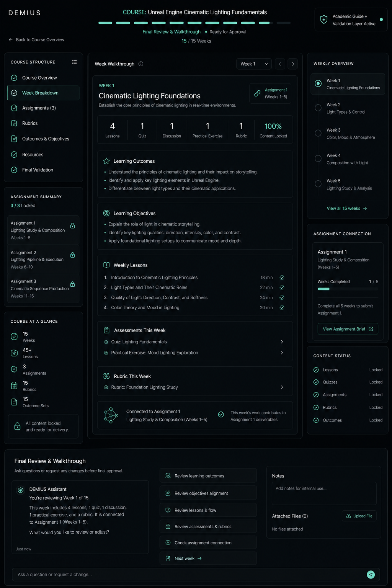Click Back to Course Overview link
Screen dimensions: 392x588
36,40
